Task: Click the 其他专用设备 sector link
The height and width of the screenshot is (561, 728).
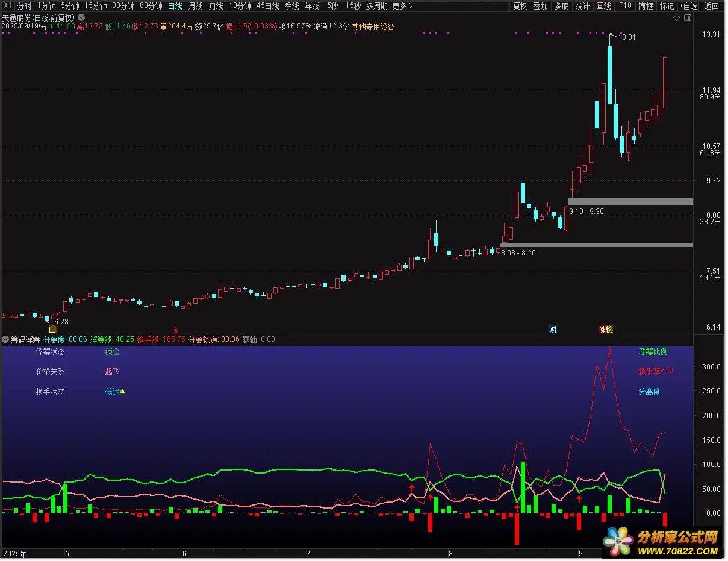Action: click(x=373, y=27)
